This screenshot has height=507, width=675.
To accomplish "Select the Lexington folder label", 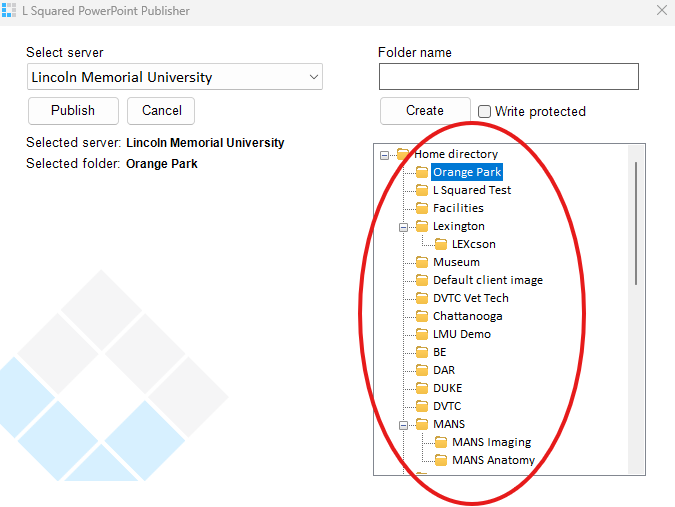I will point(459,226).
